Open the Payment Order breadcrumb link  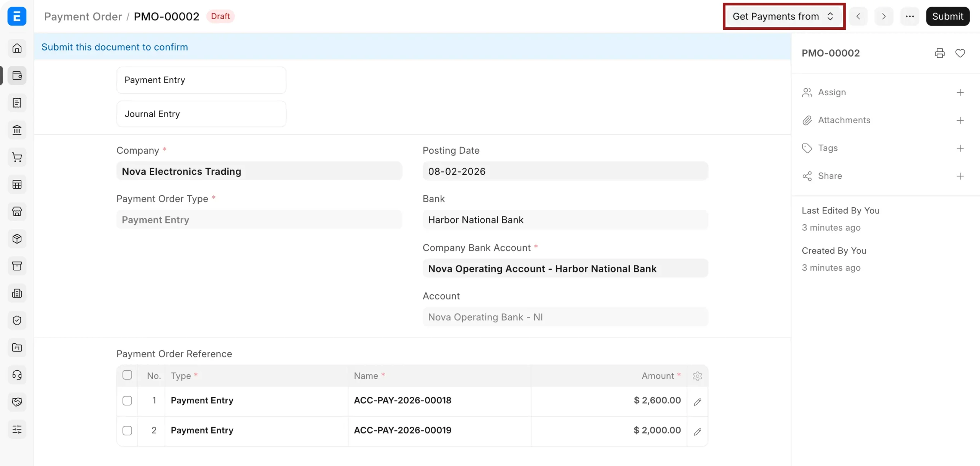click(83, 16)
